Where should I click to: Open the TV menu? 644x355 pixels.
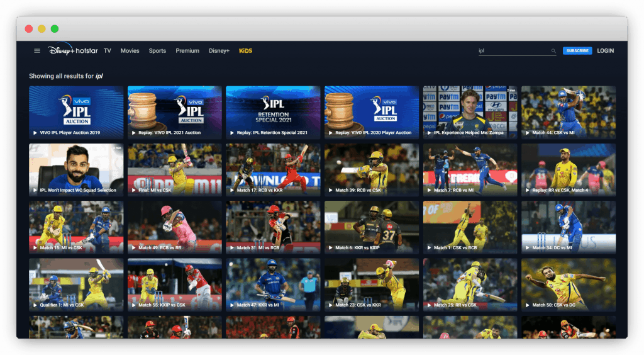107,51
